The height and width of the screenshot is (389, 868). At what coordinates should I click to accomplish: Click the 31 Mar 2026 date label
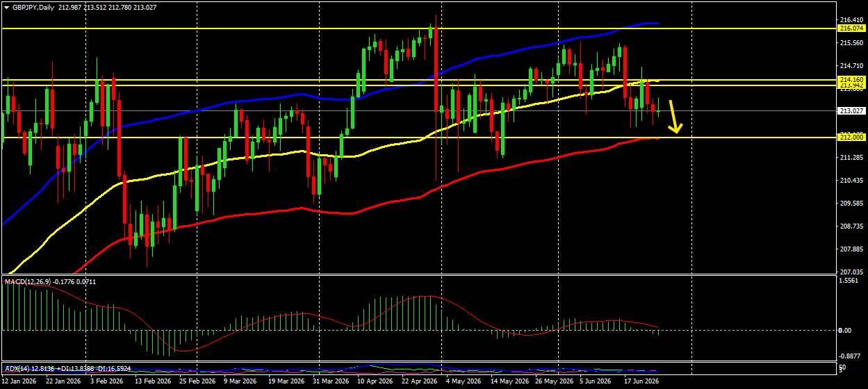[330, 381]
